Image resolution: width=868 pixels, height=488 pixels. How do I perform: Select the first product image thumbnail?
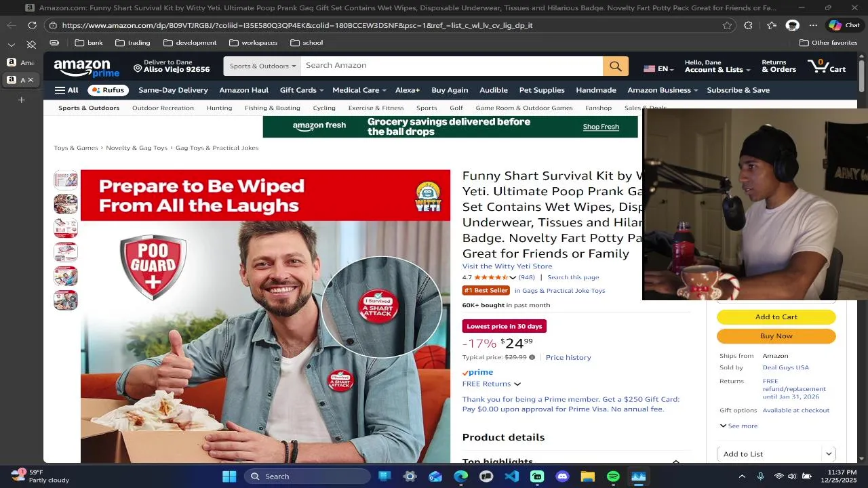point(66,180)
